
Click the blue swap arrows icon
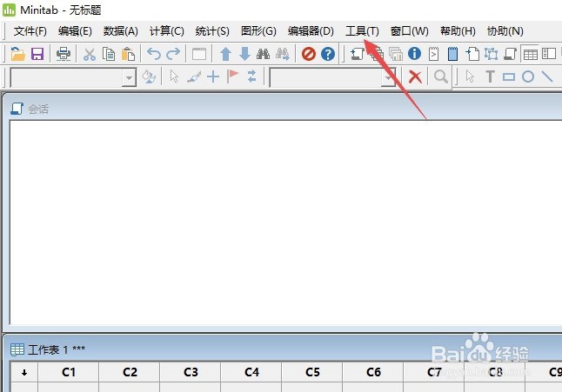click(252, 76)
